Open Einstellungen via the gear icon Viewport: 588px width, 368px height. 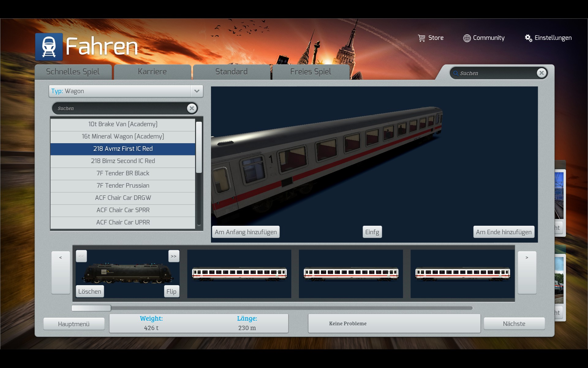click(x=528, y=38)
